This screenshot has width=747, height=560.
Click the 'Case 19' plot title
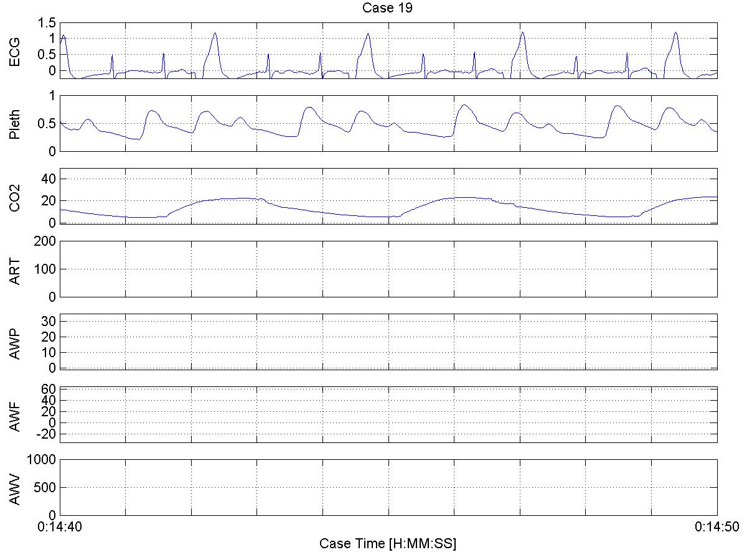pyautogui.click(x=388, y=8)
